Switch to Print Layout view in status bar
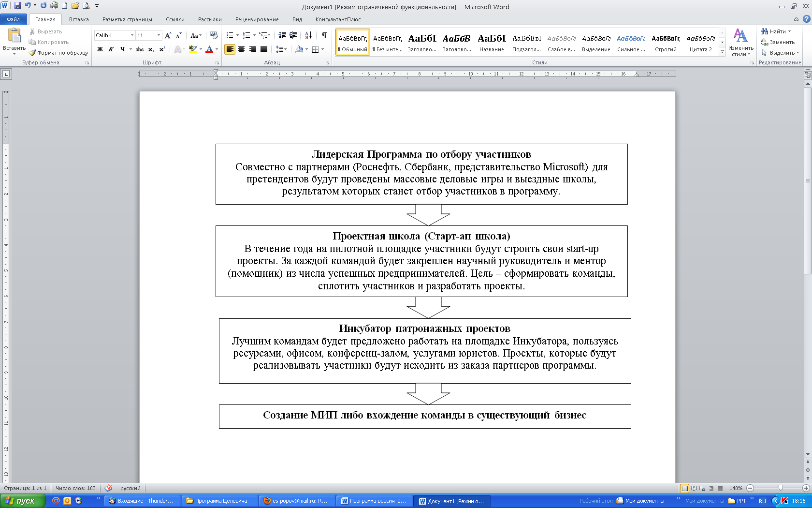 pyautogui.click(x=684, y=488)
